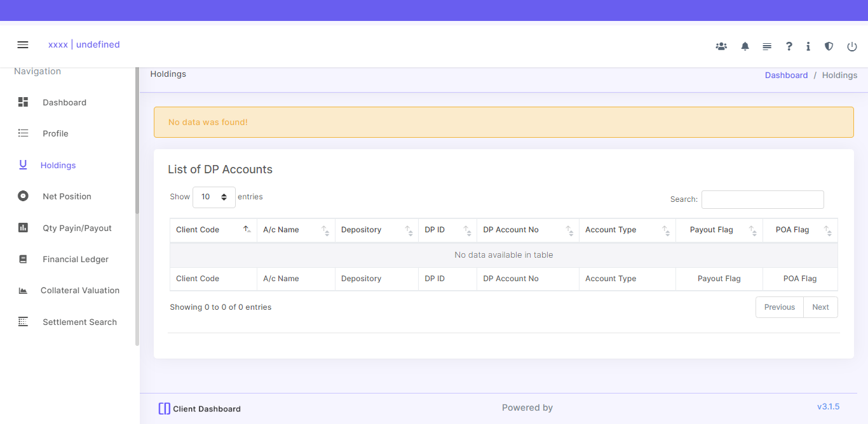Click the Net Position disc icon
Screen dimensions: 868x424
[x=23, y=196]
